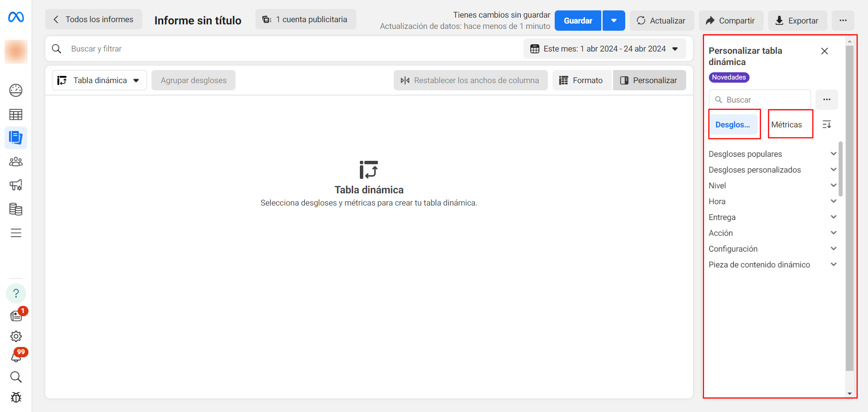Click the bug report icon
This screenshot has height=412, width=868.
[x=16, y=398]
